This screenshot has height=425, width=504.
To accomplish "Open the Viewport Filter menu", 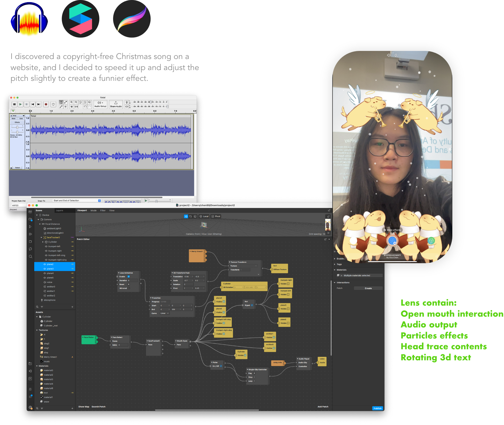I will tap(103, 210).
